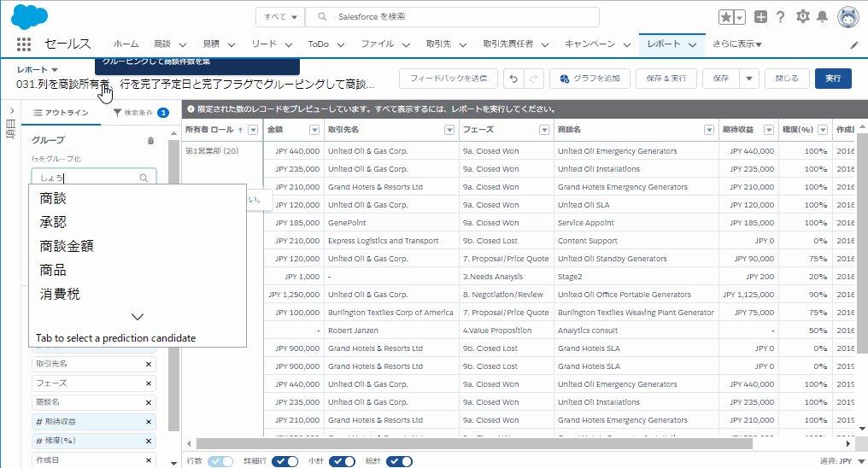Open the 商談 navigation tab
This screenshot has height=468, width=868.
pyautogui.click(x=162, y=44)
